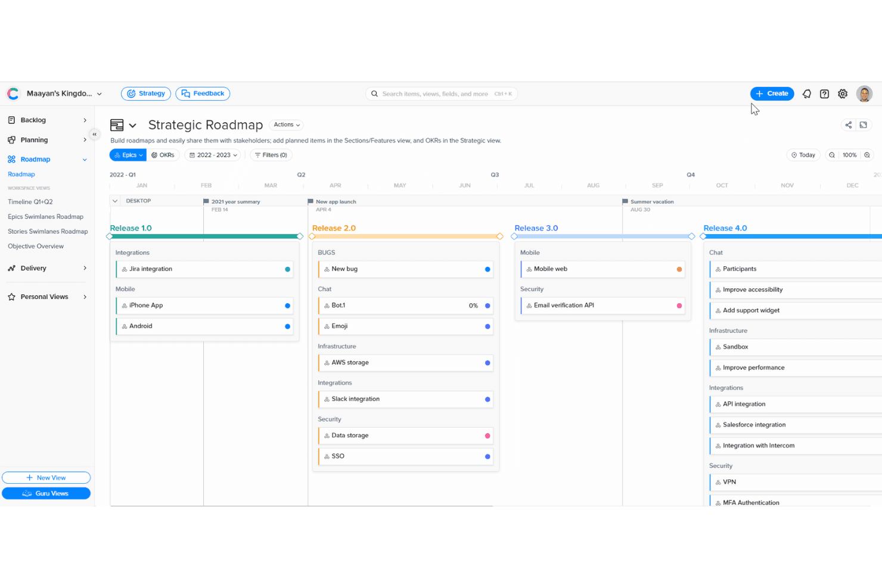Click the user profile avatar
Image resolution: width=882 pixels, height=588 pixels.
click(x=864, y=94)
